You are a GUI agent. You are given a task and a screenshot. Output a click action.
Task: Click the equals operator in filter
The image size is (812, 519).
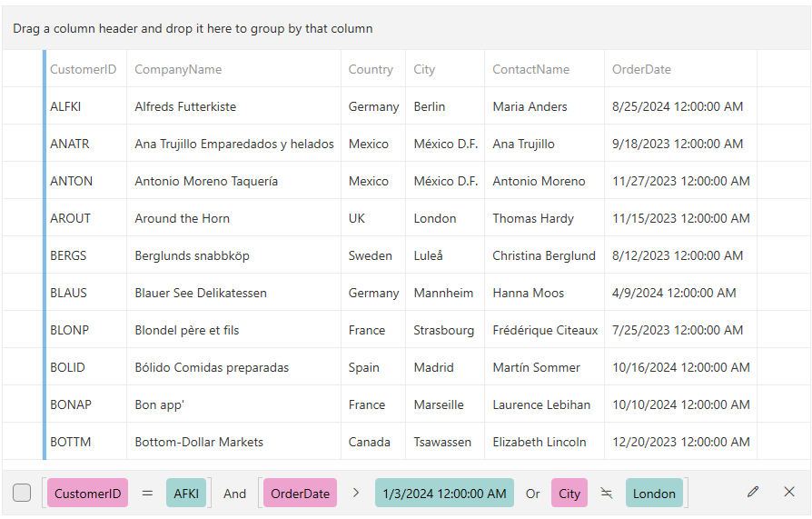pos(147,494)
